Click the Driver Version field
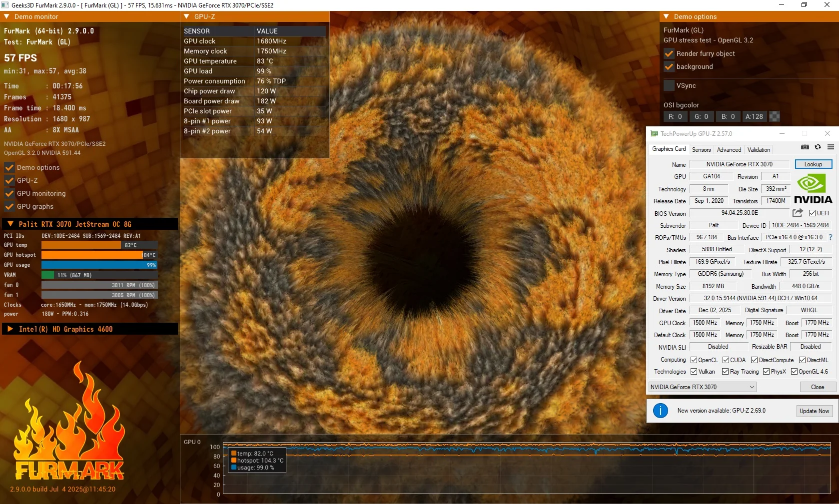 761,298
